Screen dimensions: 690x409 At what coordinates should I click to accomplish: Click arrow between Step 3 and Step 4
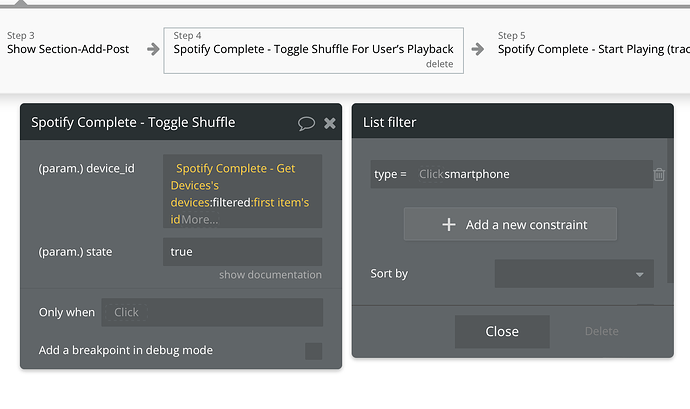tap(153, 48)
